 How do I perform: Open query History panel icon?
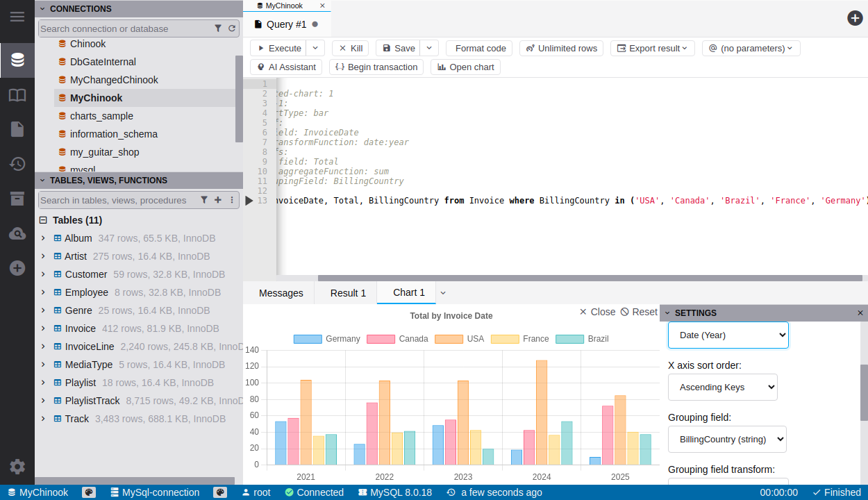(17, 164)
